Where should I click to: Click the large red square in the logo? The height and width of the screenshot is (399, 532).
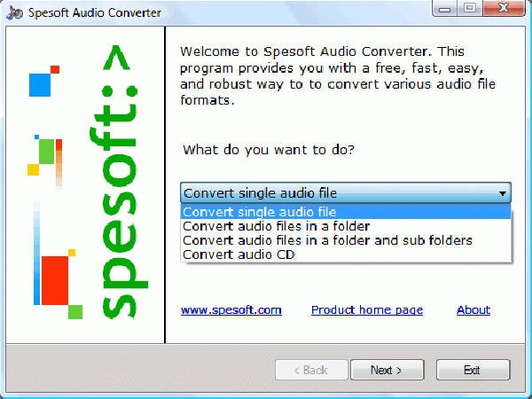[x=55, y=279]
